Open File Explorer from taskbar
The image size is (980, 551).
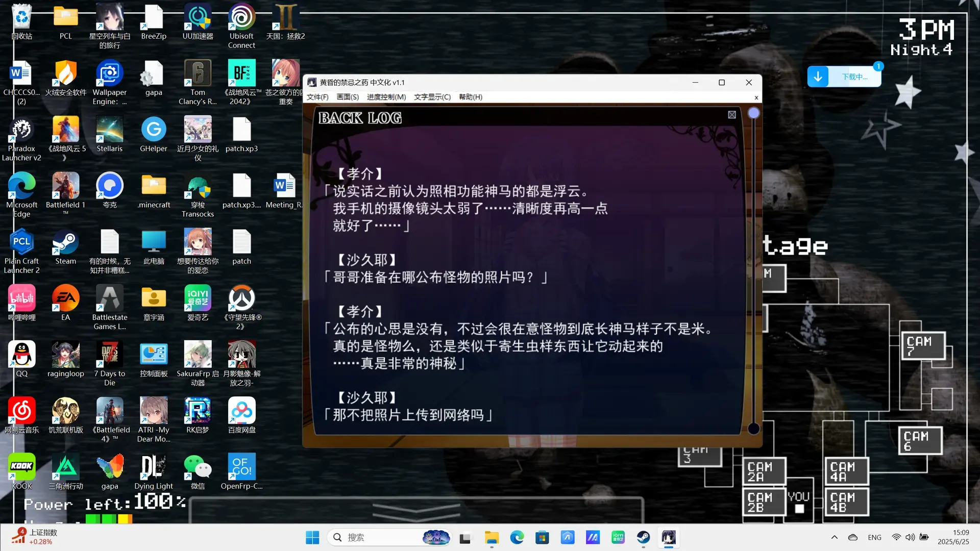pyautogui.click(x=492, y=537)
